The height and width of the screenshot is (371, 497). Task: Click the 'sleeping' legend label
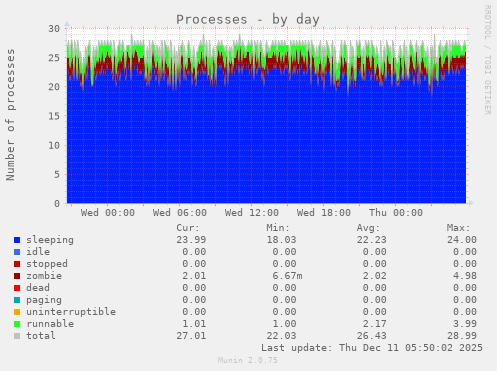(50, 240)
